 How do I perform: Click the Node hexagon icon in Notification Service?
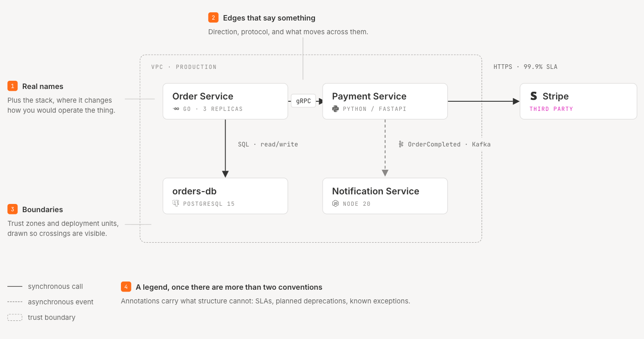pos(335,204)
